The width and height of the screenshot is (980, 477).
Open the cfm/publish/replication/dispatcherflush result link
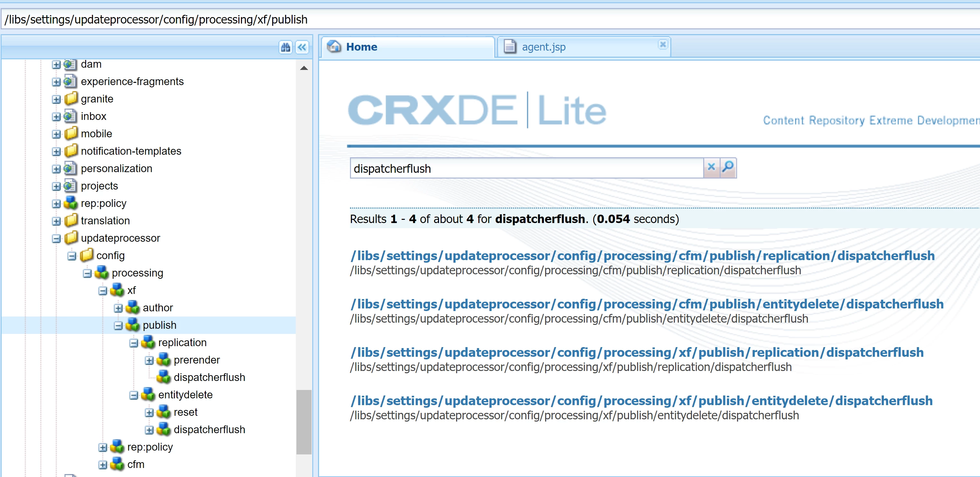(x=642, y=256)
